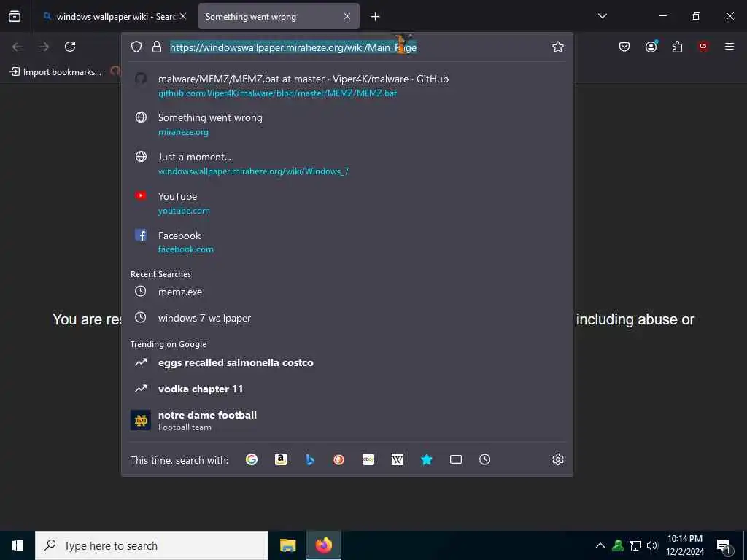Select trending notre dame football

(x=347, y=420)
